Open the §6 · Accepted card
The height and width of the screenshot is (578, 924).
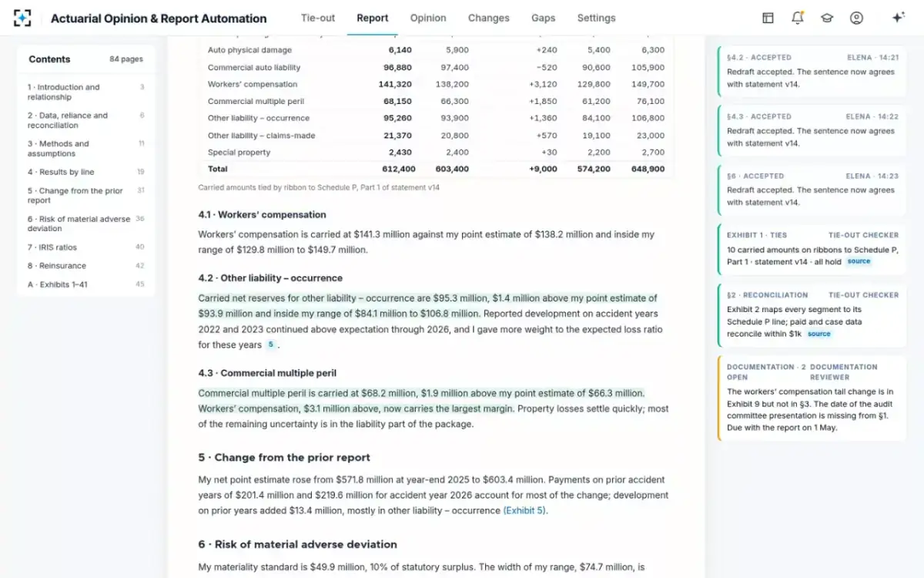pos(812,190)
